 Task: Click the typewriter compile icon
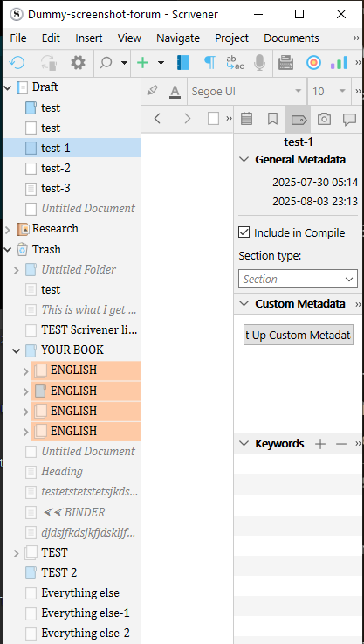[x=285, y=63]
